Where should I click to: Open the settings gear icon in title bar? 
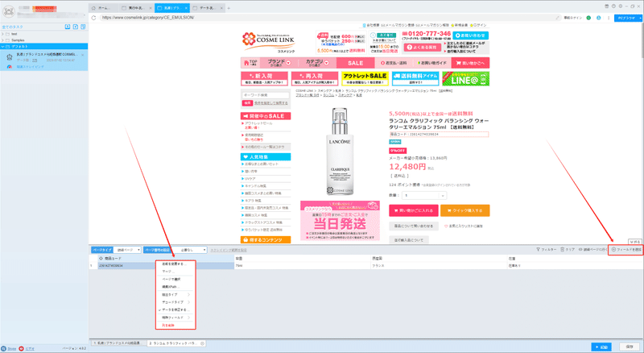coord(620,6)
